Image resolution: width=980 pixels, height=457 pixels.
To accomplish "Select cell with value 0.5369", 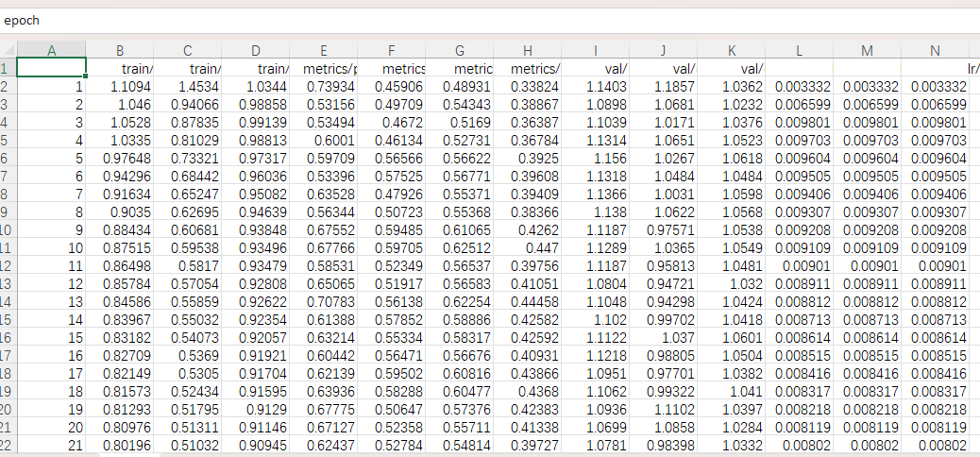I will pos(188,356).
